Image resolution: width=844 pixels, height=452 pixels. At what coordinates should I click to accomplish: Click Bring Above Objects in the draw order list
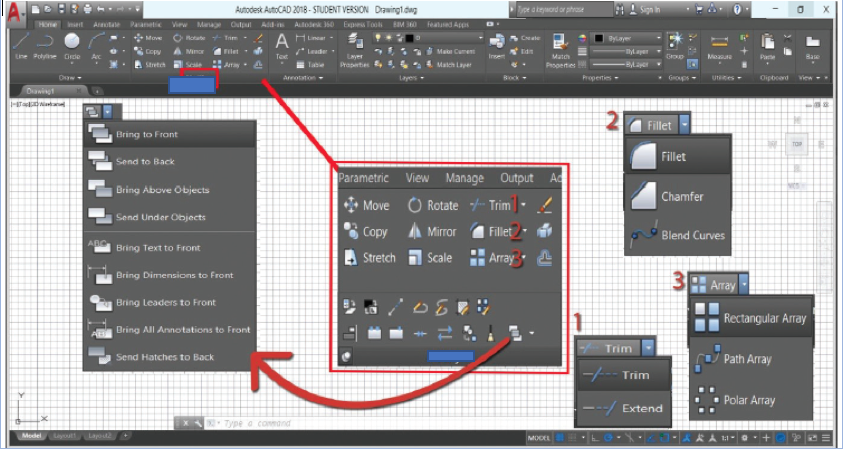point(160,189)
